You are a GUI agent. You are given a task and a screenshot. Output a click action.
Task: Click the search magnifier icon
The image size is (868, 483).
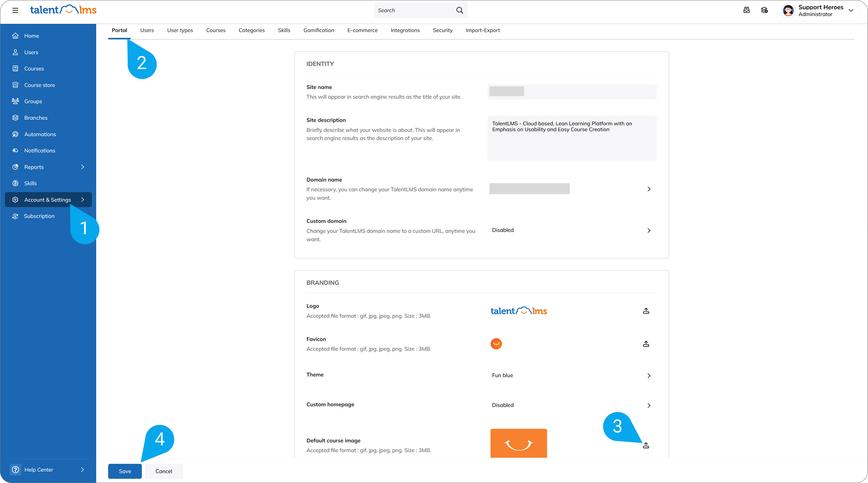tap(459, 10)
